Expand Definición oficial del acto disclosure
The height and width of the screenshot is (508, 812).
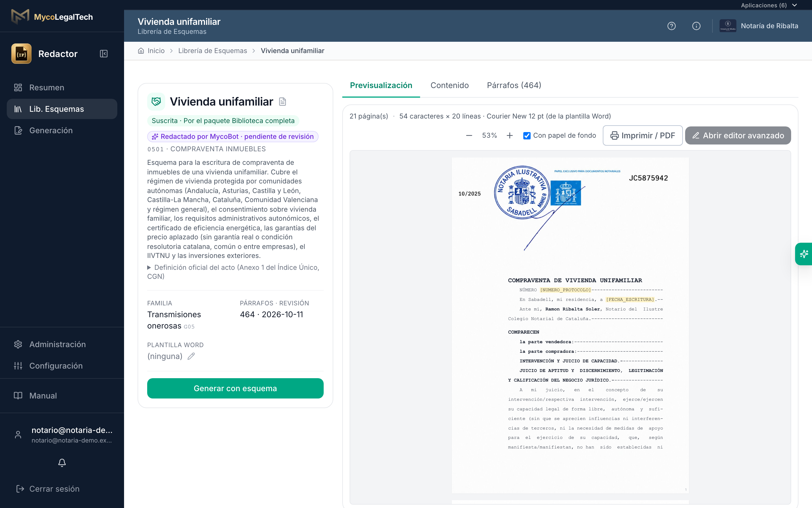pos(233,272)
